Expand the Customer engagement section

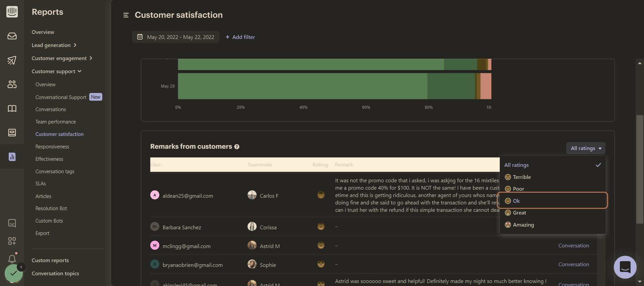(x=62, y=58)
